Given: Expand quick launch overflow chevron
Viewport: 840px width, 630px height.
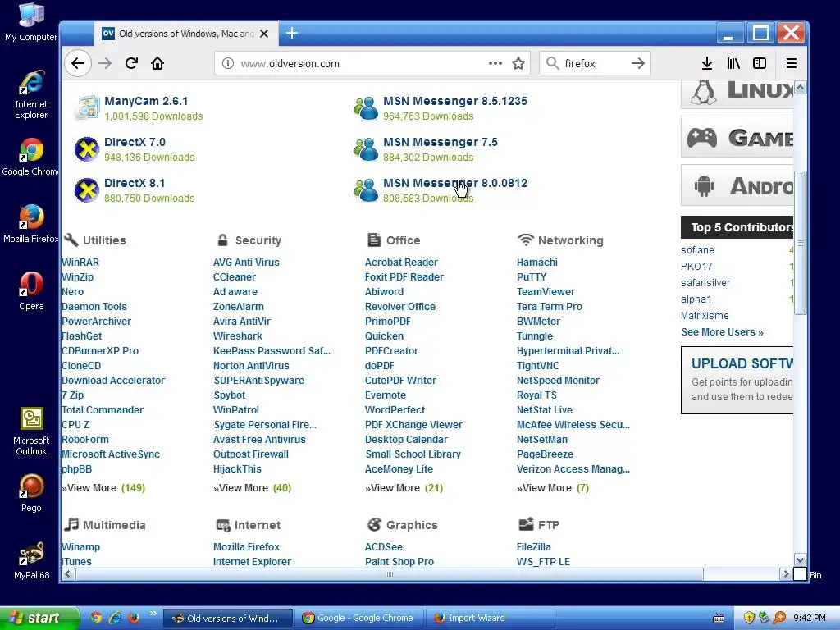Looking at the screenshot, I should tap(153, 614).
